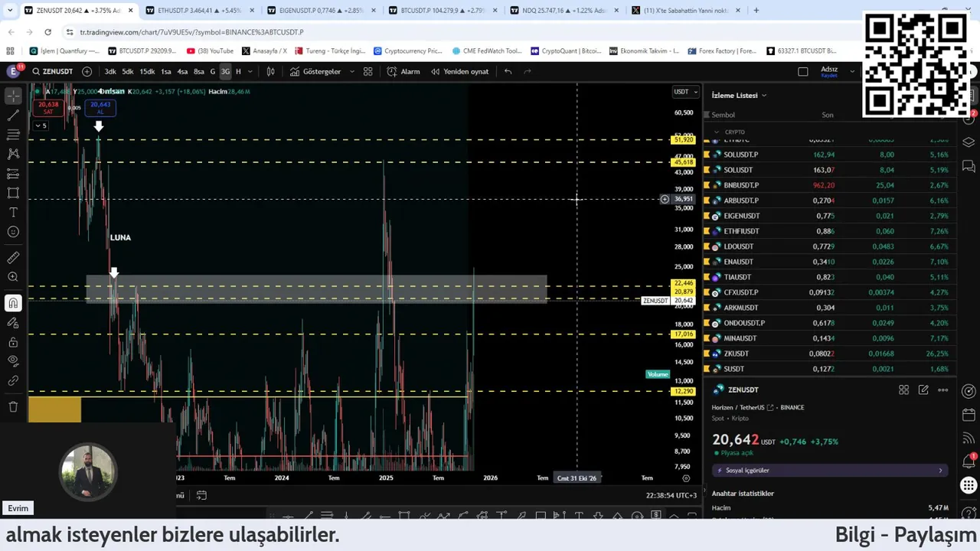
Task: Select ZKUSDT in the watchlist
Action: pyautogui.click(x=831, y=354)
